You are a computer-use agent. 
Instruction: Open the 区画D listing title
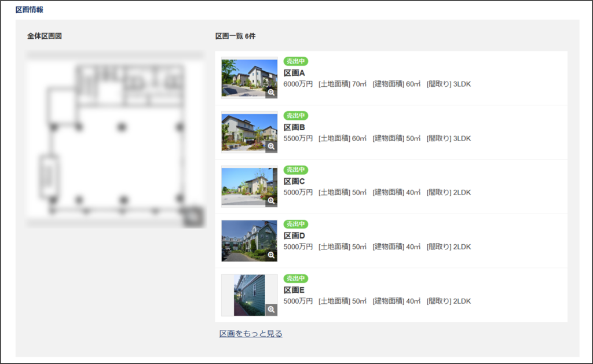[x=294, y=236]
